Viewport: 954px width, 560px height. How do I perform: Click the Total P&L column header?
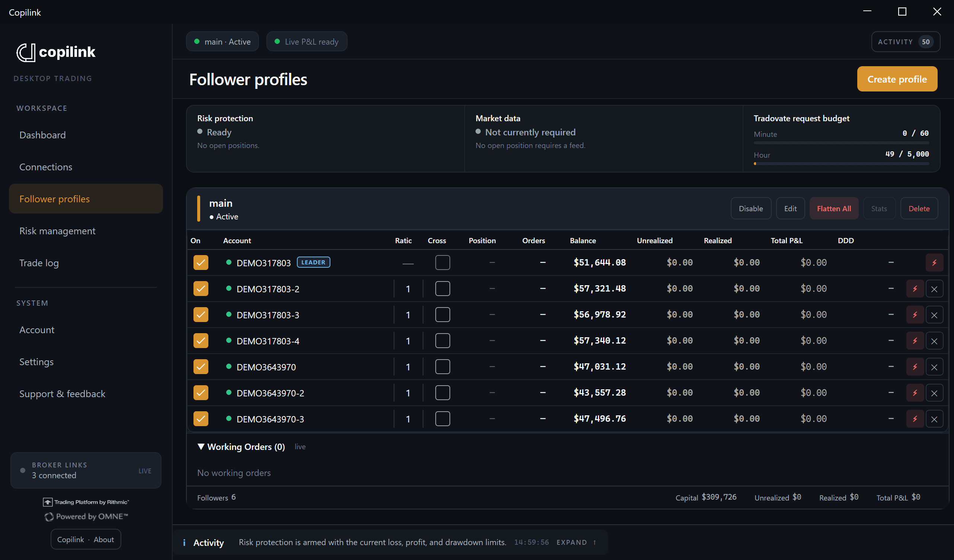(787, 241)
